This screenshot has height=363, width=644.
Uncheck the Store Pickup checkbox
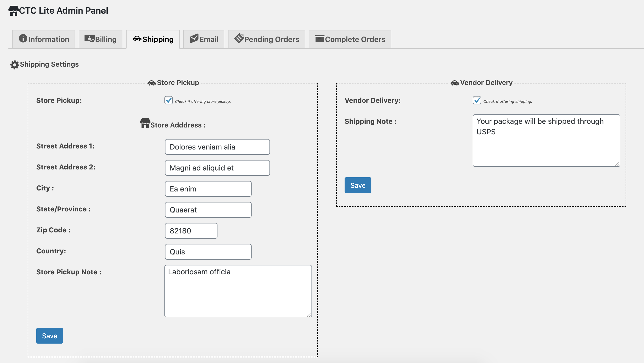click(x=169, y=100)
